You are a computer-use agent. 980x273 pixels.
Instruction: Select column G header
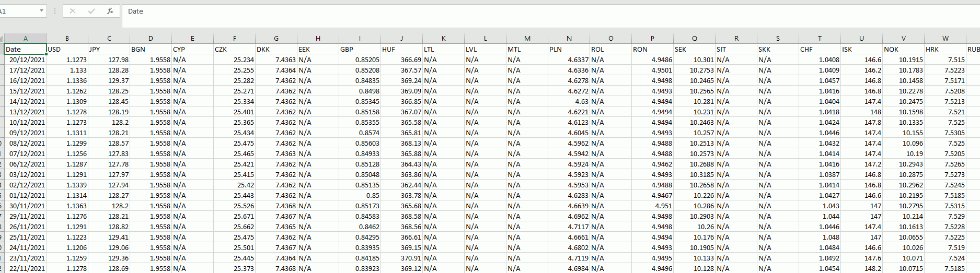[276, 39]
